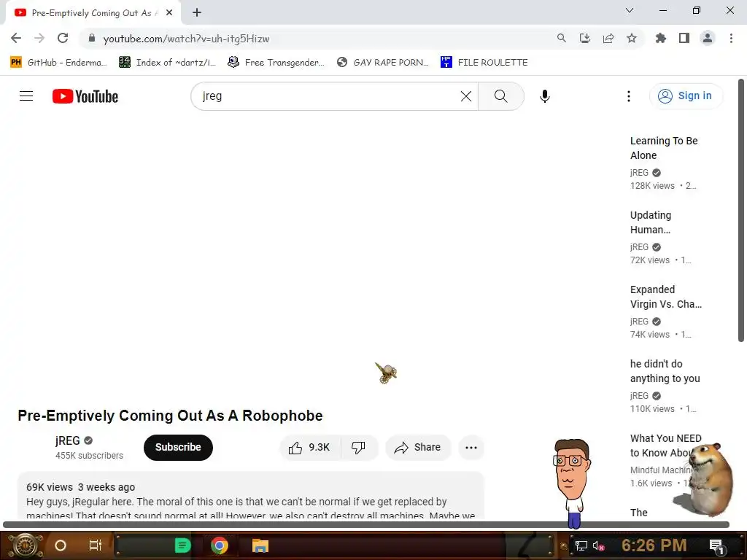Open the YouTube guide hamburger menu

click(26, 96)
